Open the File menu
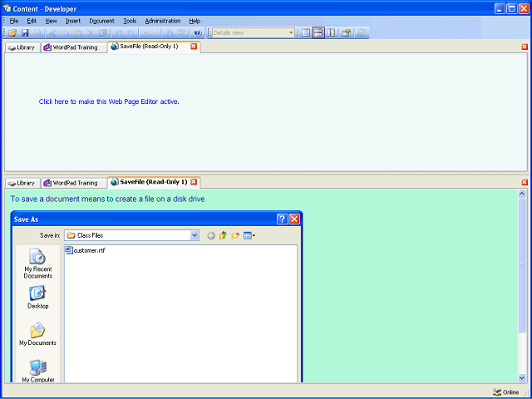The image size is (532, 399). click(14, 21)
